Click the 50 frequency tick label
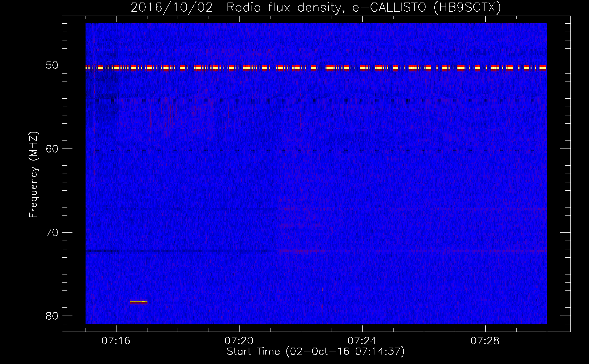The height and width of the screenshot is (364, 589). tap(52, 65)
